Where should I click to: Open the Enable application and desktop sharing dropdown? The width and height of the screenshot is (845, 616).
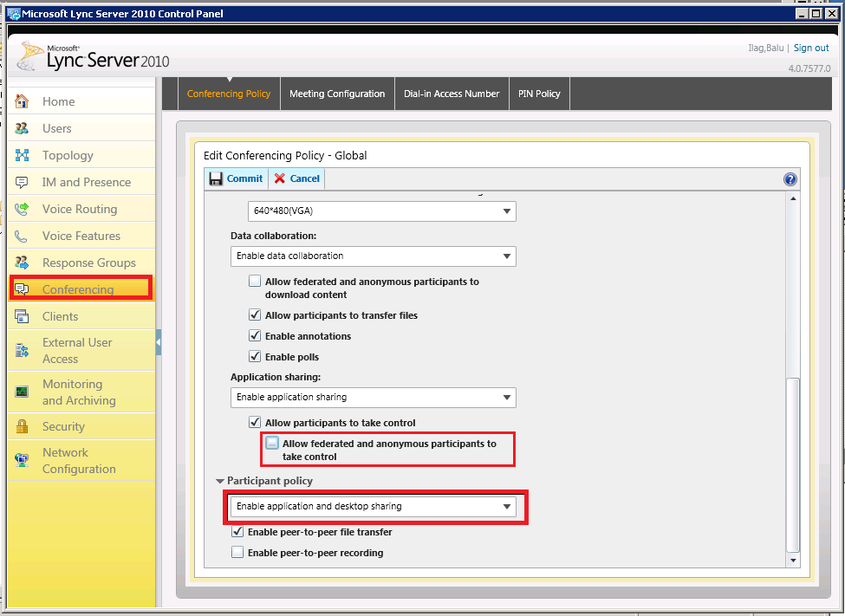click(373, 507)
